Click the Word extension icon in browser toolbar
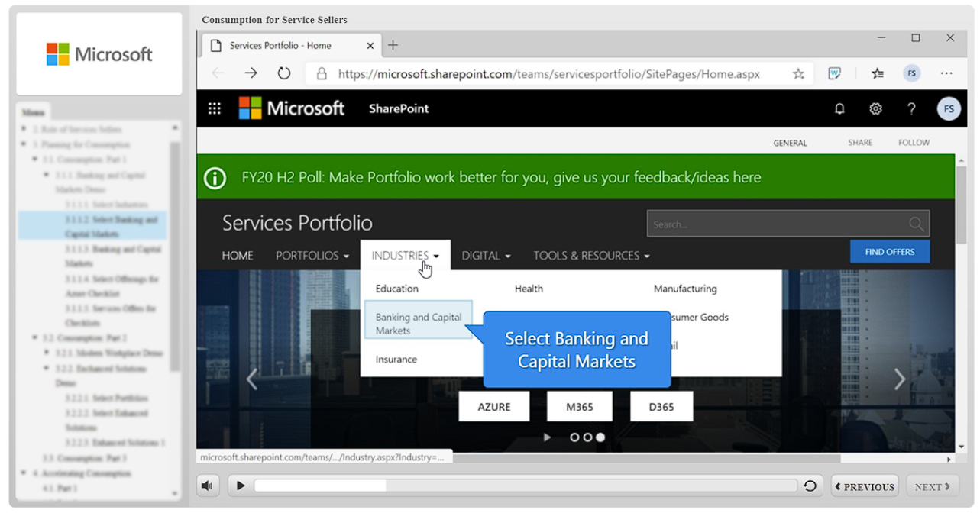The image size is (980, 513). [835, 73]
